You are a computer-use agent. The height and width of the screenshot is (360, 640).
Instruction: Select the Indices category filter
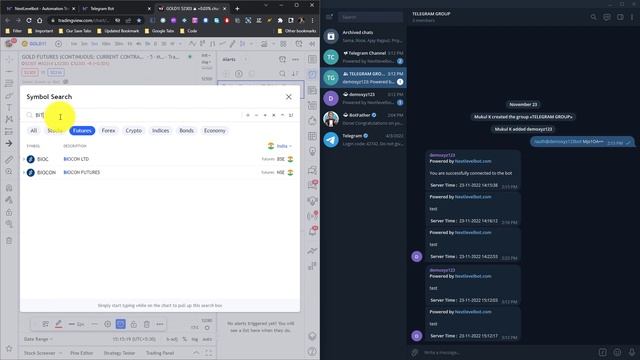point(160,131)
